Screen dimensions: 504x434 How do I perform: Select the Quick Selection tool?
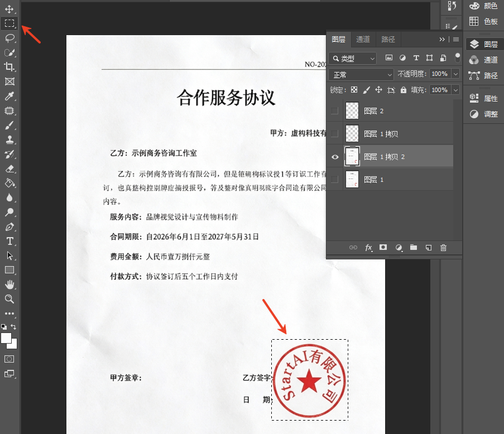pyautogui.click(x=9, y=52)
